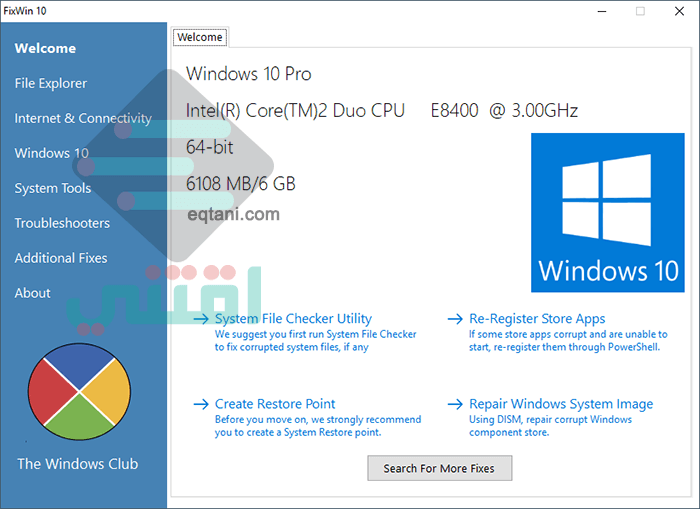The width and height of the screenshot is (700, 509).
Task: Select Welcome in the sidebar
Action: [45, 48]
